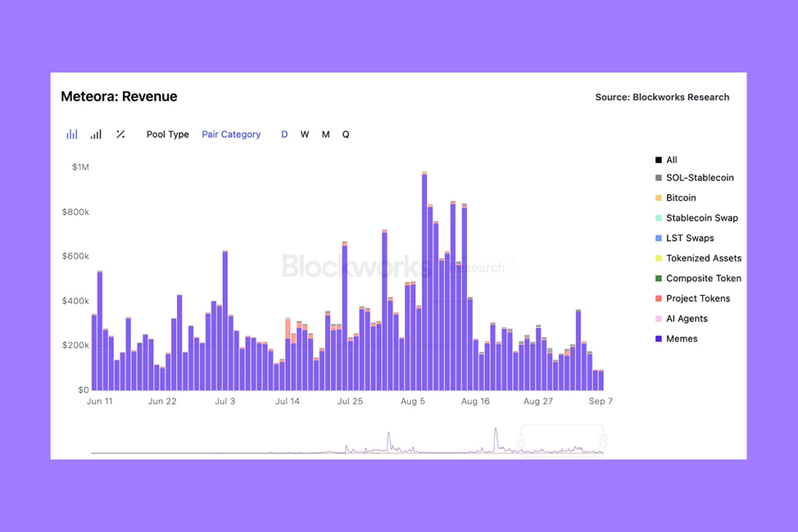Viewport: 798px width, 532px height.
Task: Toggle the AI Agents legend entry
Action: (681, 319)
